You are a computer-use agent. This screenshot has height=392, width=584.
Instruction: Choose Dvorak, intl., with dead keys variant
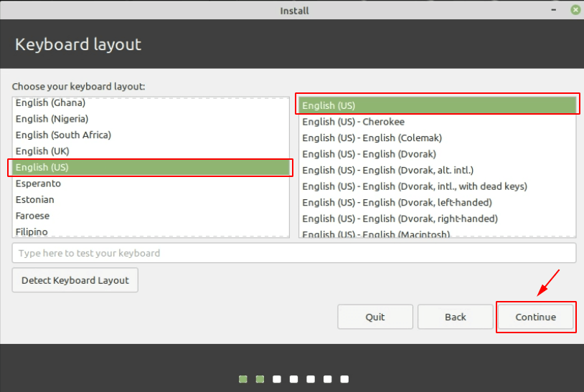point(437,187)
